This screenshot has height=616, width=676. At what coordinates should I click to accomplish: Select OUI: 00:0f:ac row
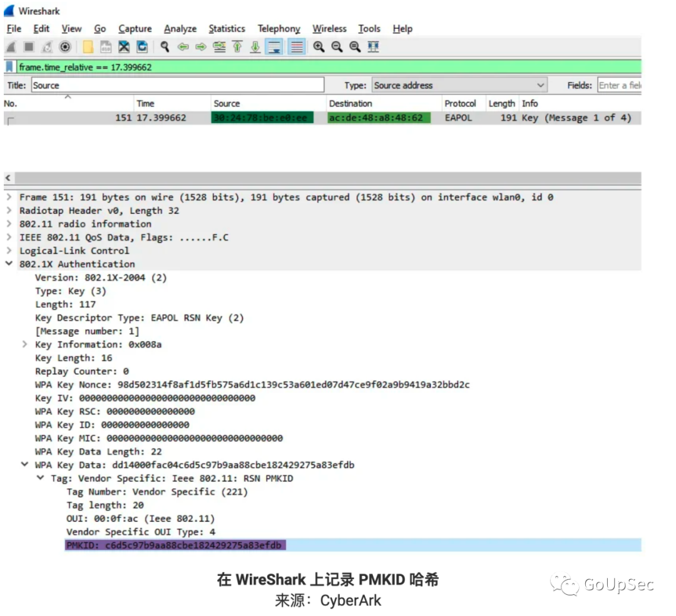tap(141, 518)
